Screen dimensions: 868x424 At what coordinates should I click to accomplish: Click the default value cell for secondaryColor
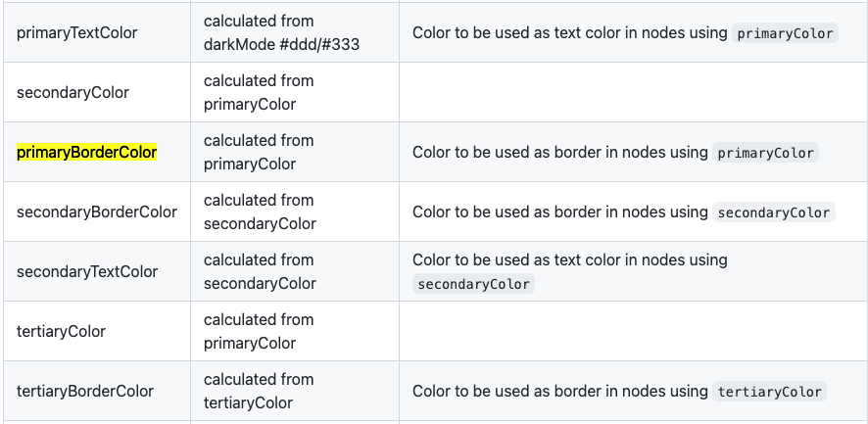[x=259, y=92]
